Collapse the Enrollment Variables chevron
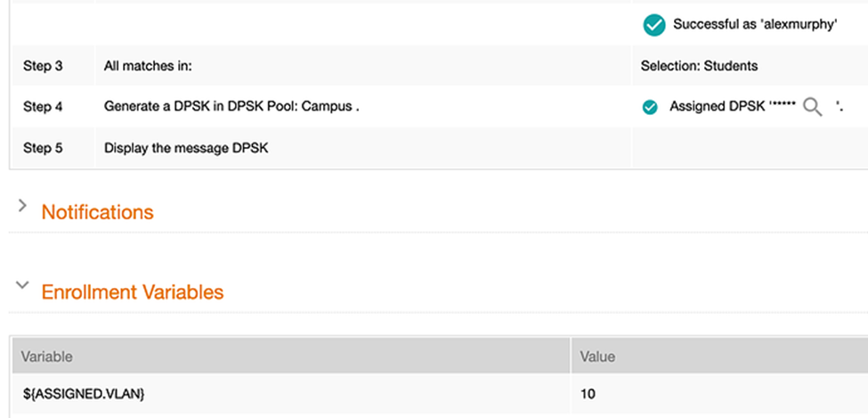The image size is (868, 418). click(22, 286)
